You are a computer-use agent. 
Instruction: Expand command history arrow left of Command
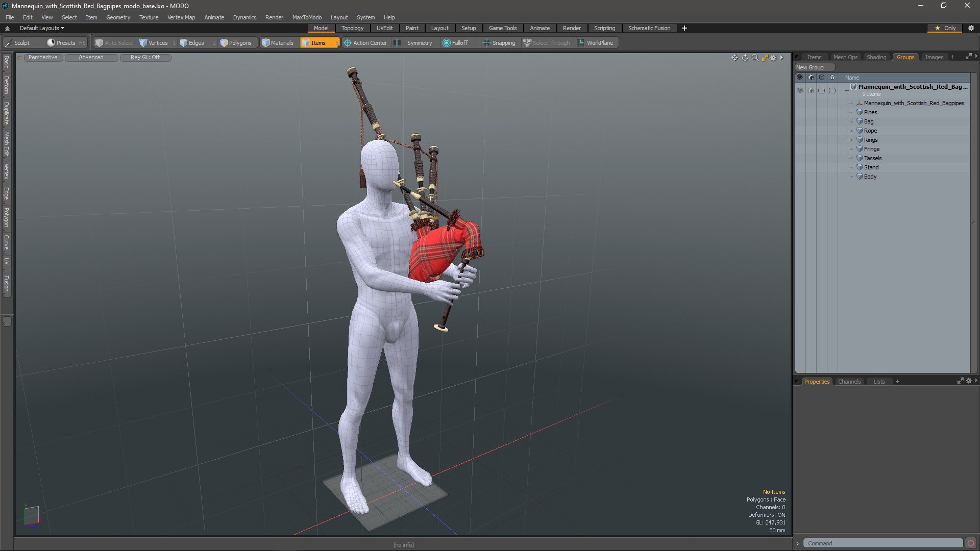(x=798, y=543)
